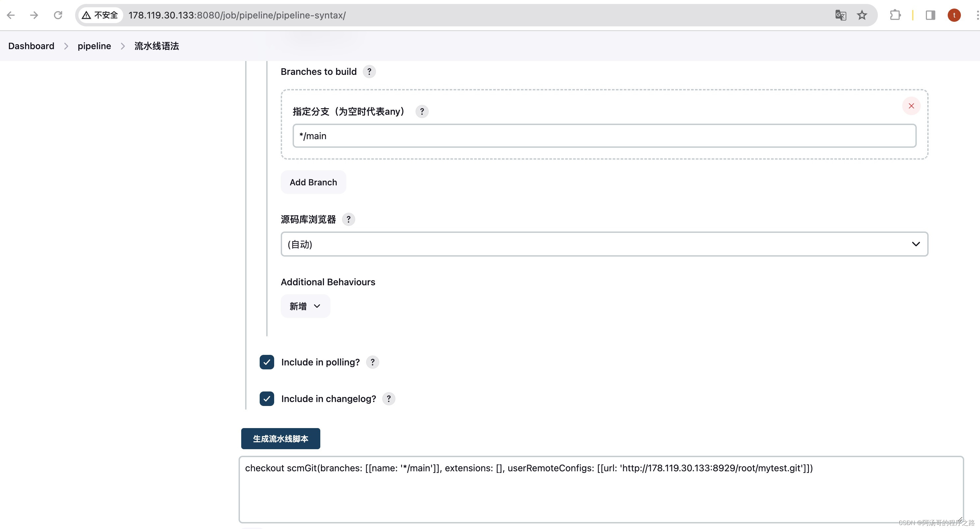Viewport: 980px width, 529px height.
Task: Open help for Include in polling
Action: click(372, 362)
